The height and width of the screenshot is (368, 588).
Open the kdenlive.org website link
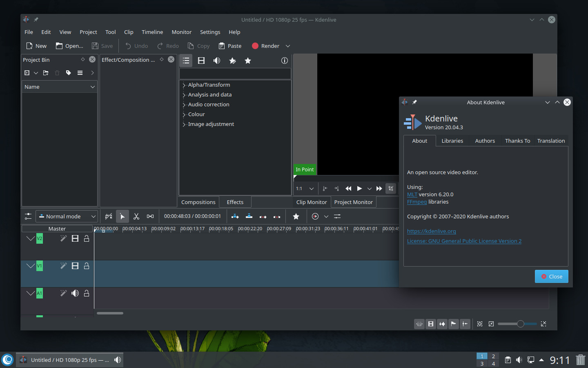pos(431,231)
